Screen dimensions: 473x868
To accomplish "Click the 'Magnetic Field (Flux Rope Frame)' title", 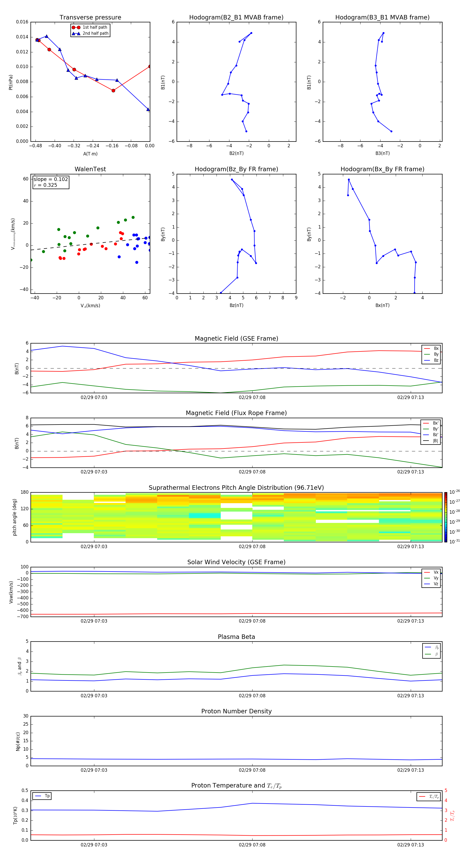I will pos(236,413).
